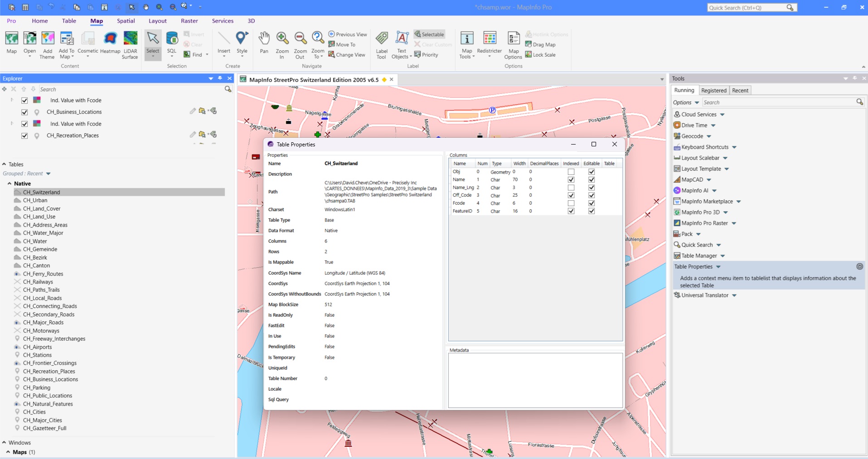The width and height of the screenshot is (868, 459).
Task: Switch to the Recent tab in Tools
Action: click(740, 91)
